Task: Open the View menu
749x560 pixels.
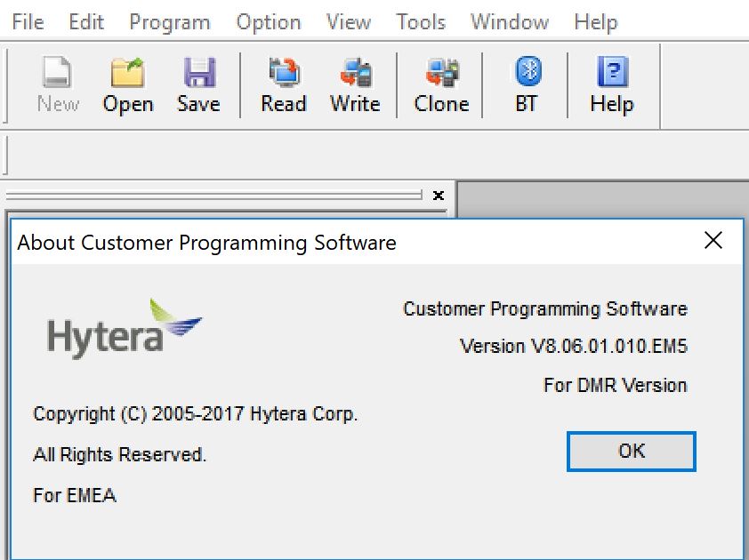Action: tap(348, 22)
